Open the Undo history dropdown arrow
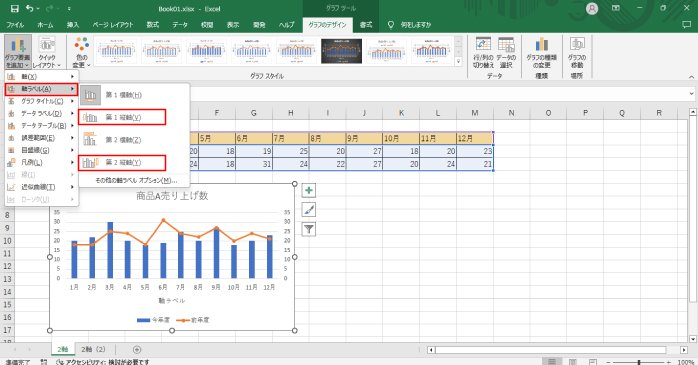The width and height of the screenshot is (698, 365). coord(38,8)
